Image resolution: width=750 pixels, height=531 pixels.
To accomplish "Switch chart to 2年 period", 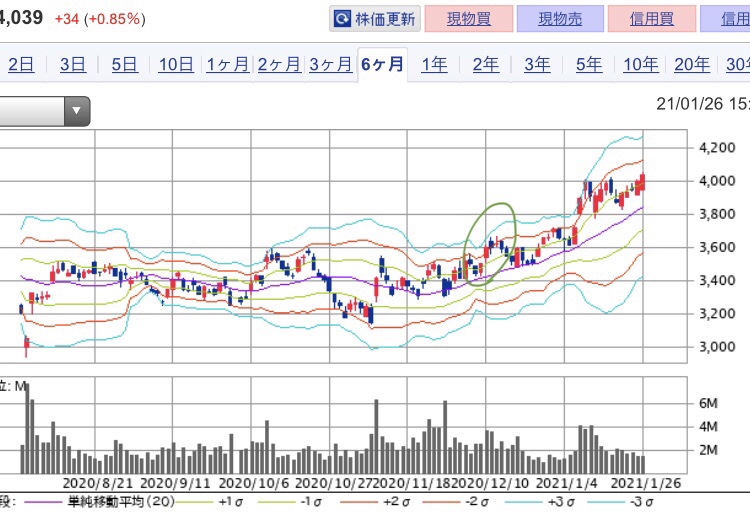I will pyautogui.click(x=486, y=65).
